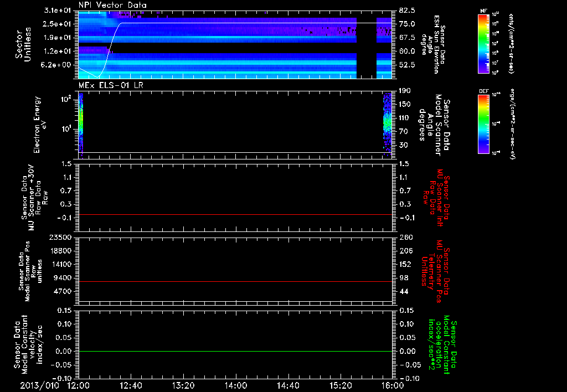The image size is (567, 392).
Task: Click the electron spectrum burst near 16:00
Action: coord(387,124)
